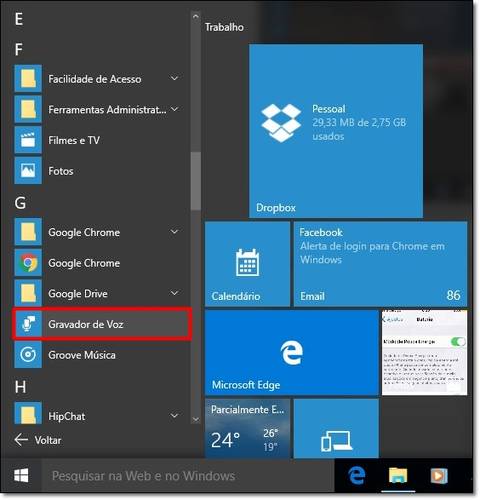Click Pesquisar na Web search box
This screenshot has width=480, height=500.
188,476
